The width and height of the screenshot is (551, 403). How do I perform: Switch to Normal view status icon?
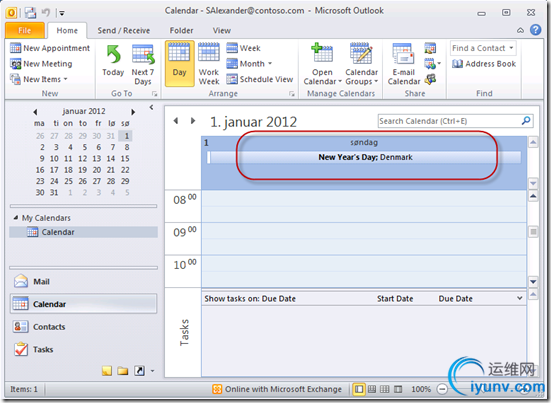click(x=359, y=389)
